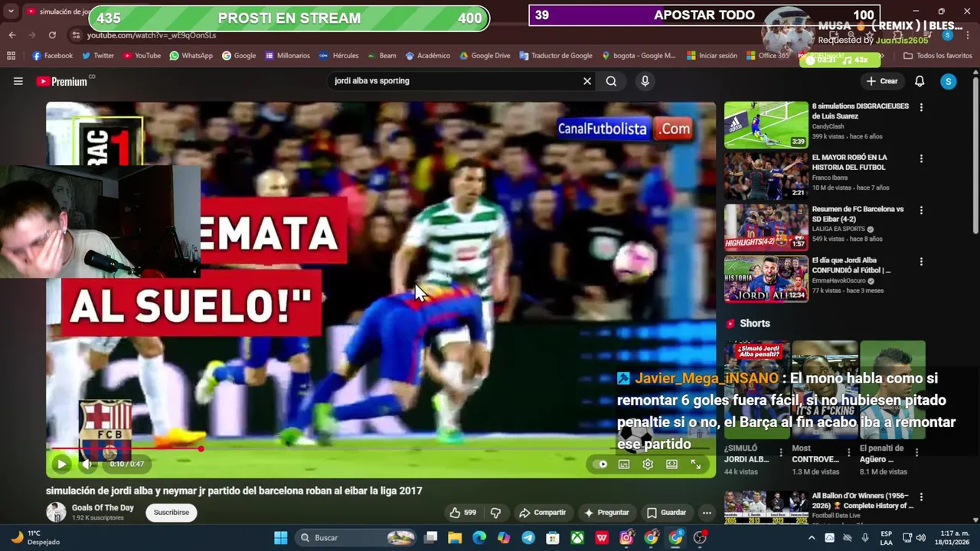
Task: Open the YouTube account avatar menu
Action: [x=949, y=81]
